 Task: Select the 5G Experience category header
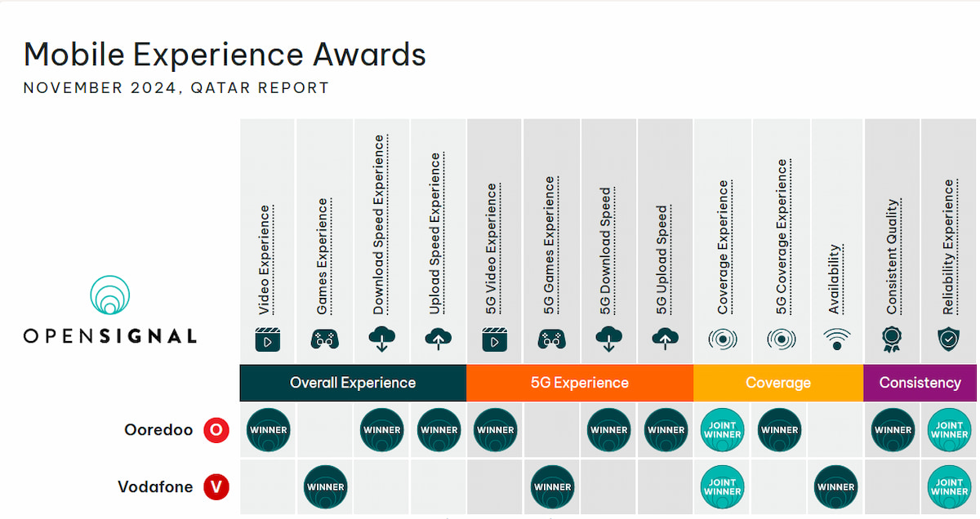pos(580,383)
